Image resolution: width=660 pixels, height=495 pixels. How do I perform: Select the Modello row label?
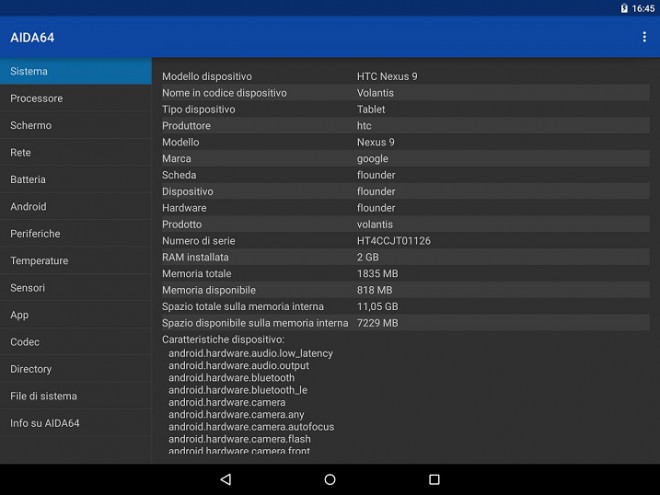(x=181, y=142)
